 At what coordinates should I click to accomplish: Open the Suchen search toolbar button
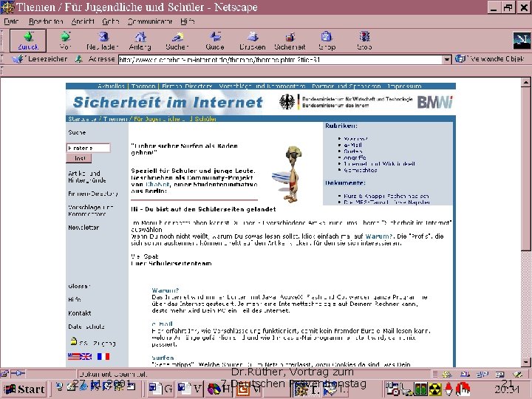[177, 41]
